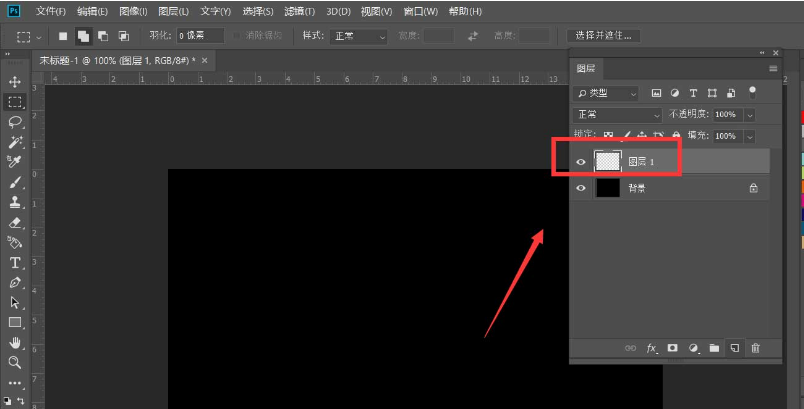Image resolution: width=804 pixels, height=409 pixels.
Task: Create a new layer group folder
Action: (x=714, y=348)
